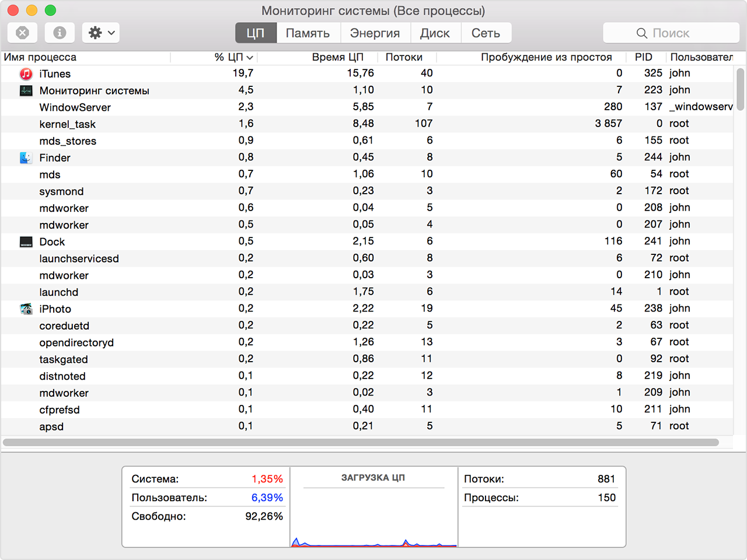Click the horizontal scrollbar under the process list

(x=361, y=442)
